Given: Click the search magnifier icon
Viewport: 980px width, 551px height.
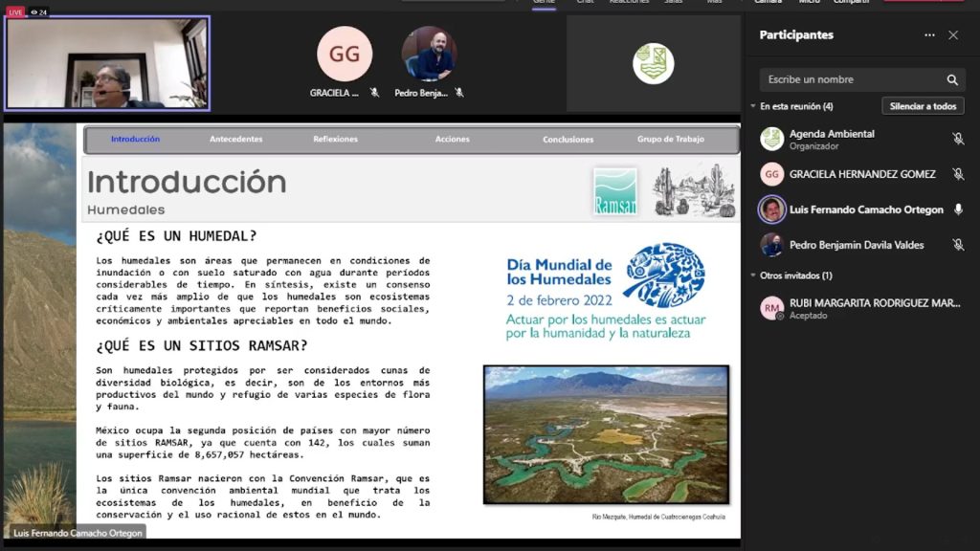Looking at the screenshot, I should pyautogui.click(x=952, y=80).
